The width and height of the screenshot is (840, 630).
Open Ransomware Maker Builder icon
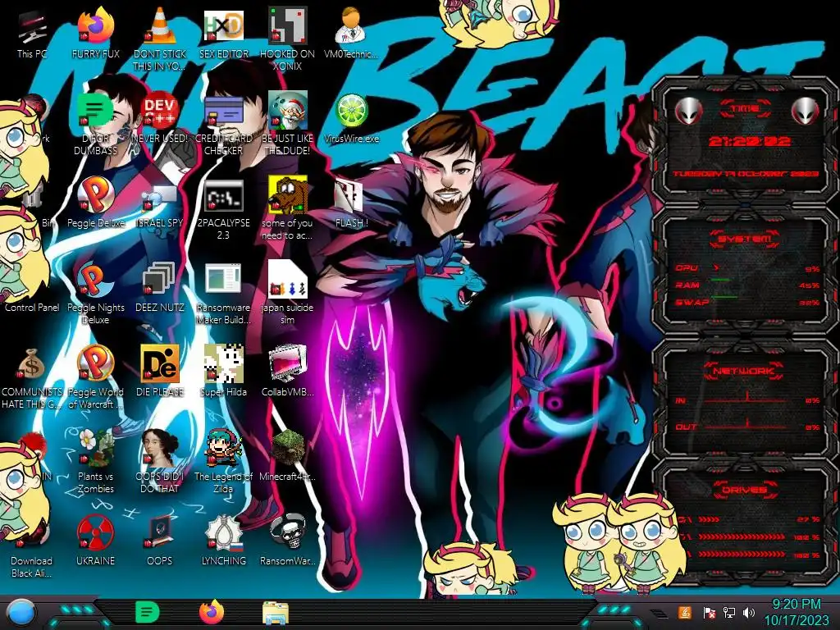pos(223,280)
